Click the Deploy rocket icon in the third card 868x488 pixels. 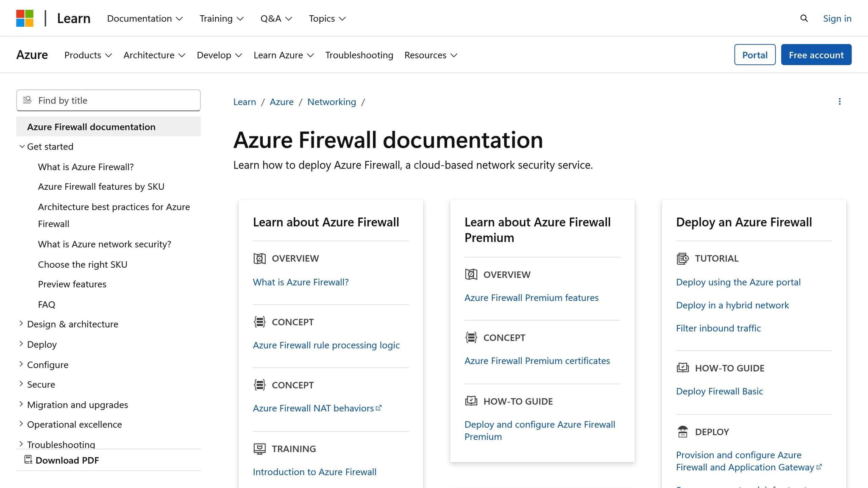(682, 432)
